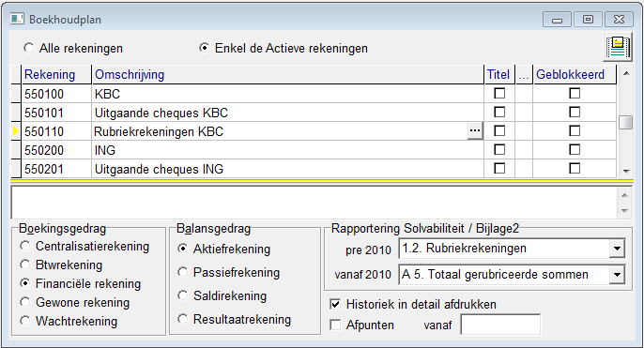Image resolution: width=644 pixels, height=348 pixels.
Task: Tick Geblokkeerd for account 550200 ING
Action: point(575,150)
